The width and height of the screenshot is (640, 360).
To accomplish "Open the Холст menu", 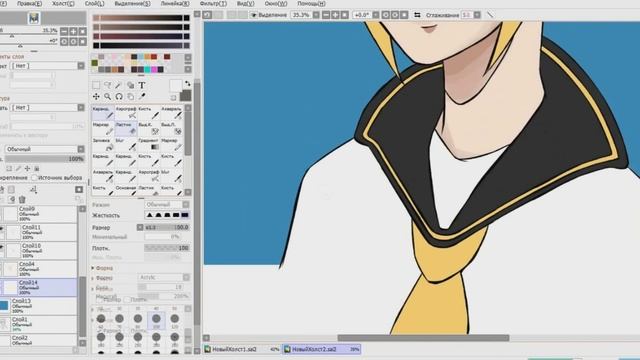I will tap(63, 3).
